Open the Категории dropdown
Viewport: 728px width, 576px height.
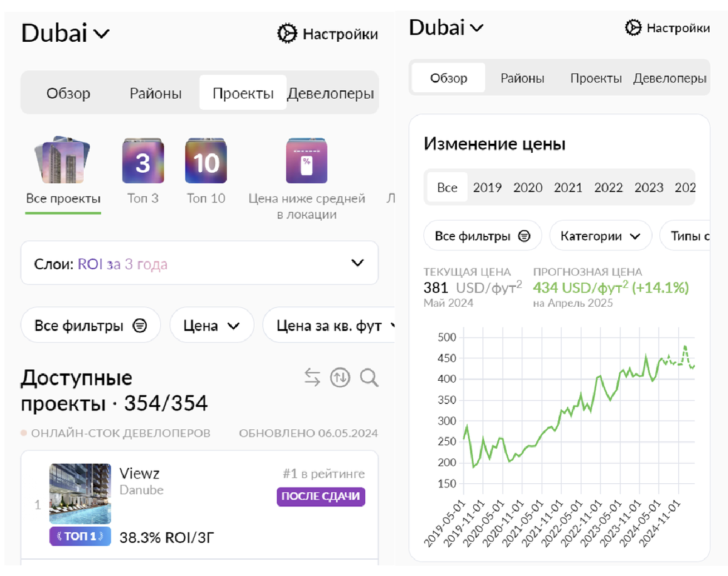pyautogui.click(x=600, y=235)
